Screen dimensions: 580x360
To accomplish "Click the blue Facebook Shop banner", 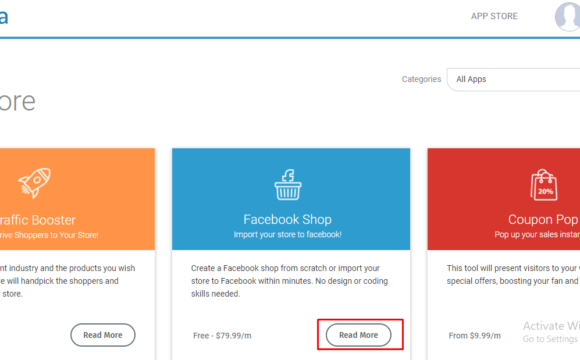I will coord(291,199).
